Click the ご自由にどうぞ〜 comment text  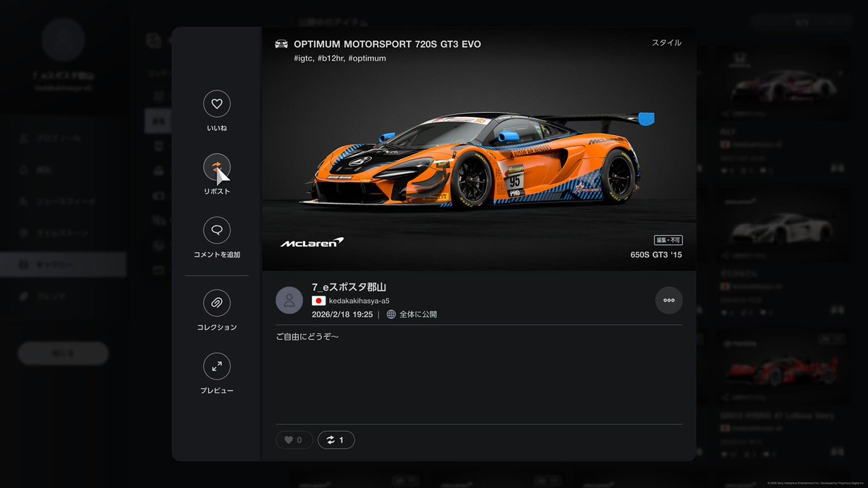point(308,338)
